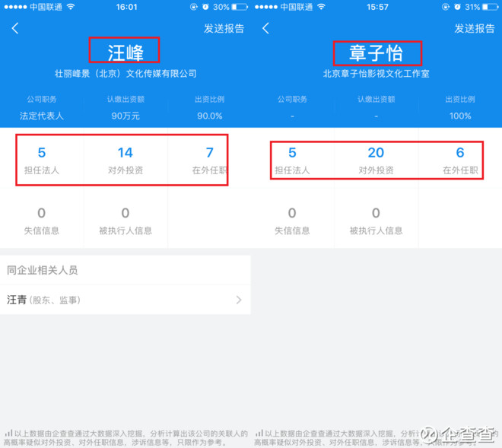Open 章子怡's 0 被执行人信息 entry
Viewport: 502px width, 448px height.
coord(376,221)
